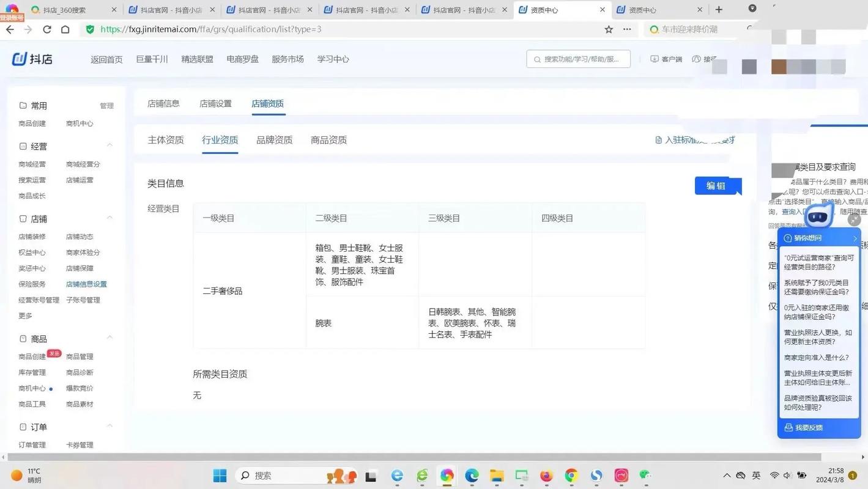Open 商品管理 in the sidebar
Image resolution: width=868 pixels, height=489 pixels.
coord(80,356)
